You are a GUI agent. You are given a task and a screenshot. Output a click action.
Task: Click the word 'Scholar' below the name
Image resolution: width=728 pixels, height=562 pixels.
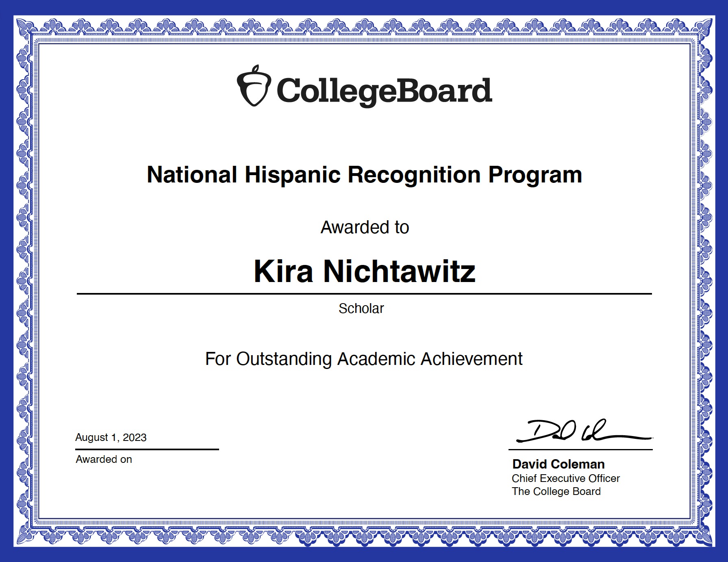click(x=361, y=308)
